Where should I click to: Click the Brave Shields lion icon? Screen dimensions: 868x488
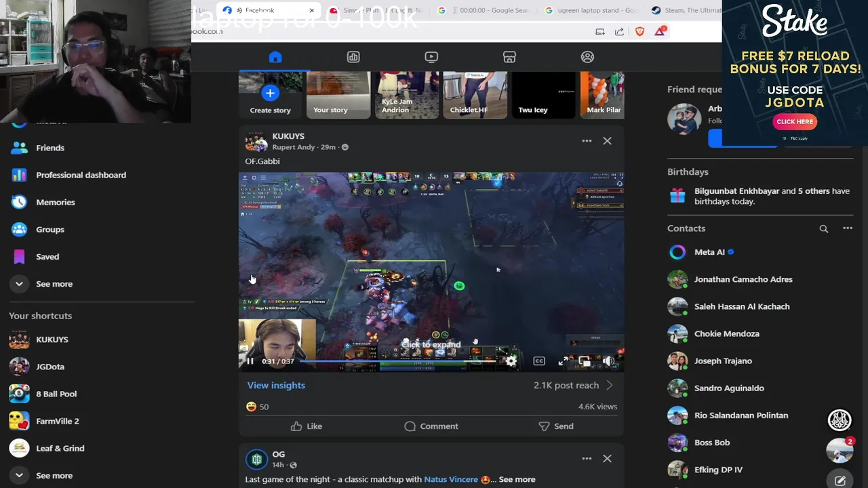(x=639, y=31)
